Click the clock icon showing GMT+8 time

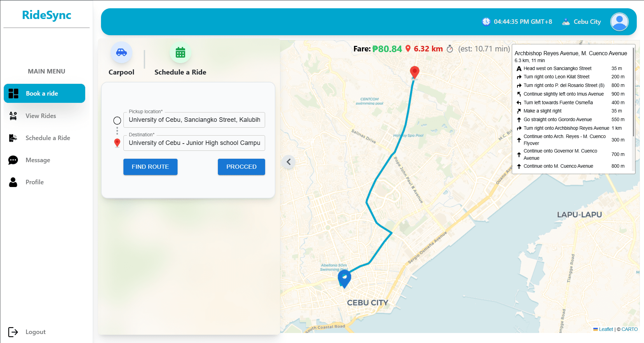click(x=486, y=21)
